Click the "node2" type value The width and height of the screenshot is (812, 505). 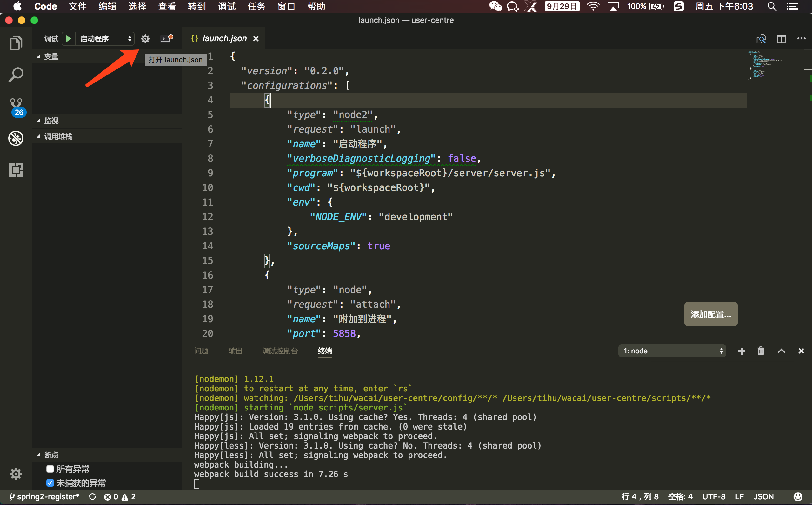click(x=353, y=115)
